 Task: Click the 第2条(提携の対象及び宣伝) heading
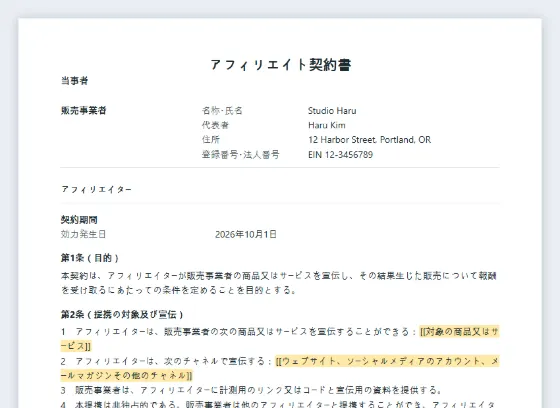click(122, 314)
